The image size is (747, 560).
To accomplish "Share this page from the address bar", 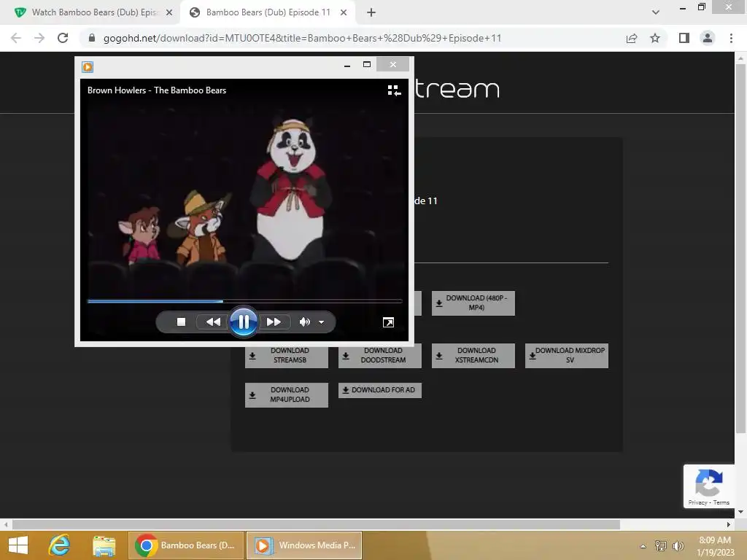I will coord(632,38).
